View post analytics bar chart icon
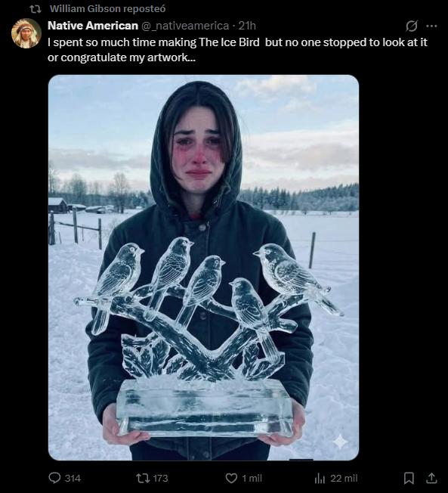This screenshot has width=448, height=493. coord(320,478)
